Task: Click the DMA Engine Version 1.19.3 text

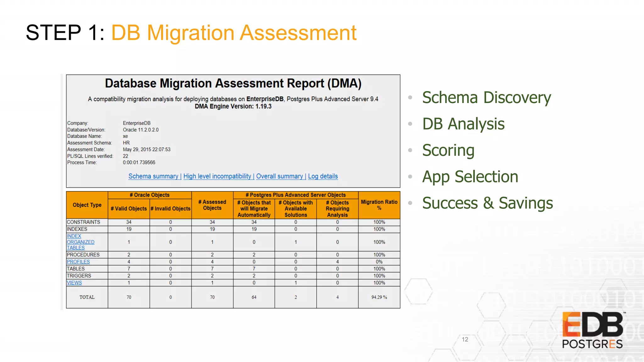Action: coord(233,106)
